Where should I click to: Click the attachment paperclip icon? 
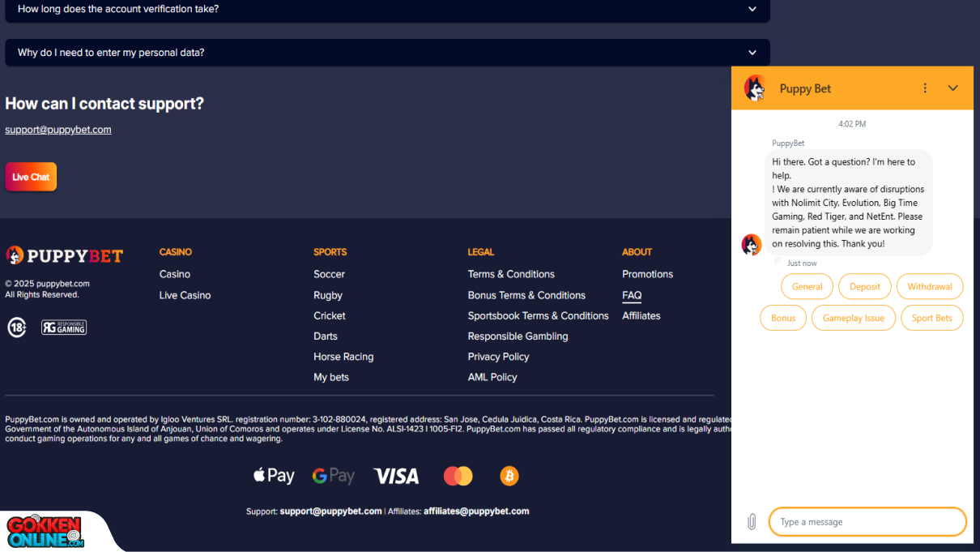point(752,522)
